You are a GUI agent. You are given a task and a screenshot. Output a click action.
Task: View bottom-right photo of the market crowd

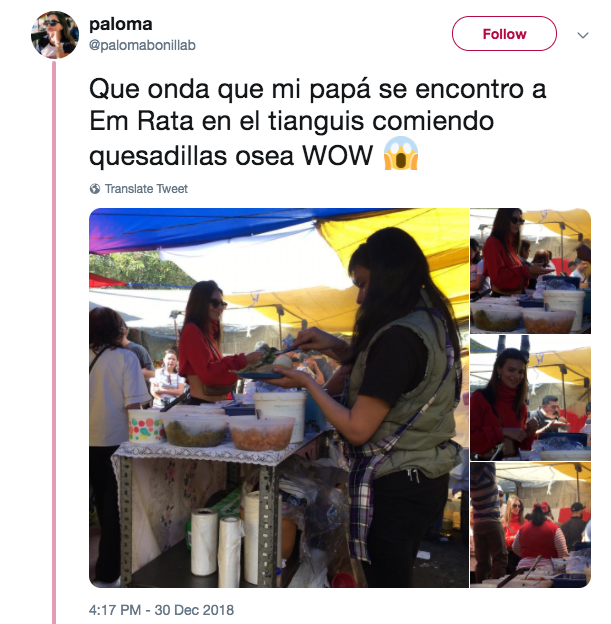[x=530, y=525]
